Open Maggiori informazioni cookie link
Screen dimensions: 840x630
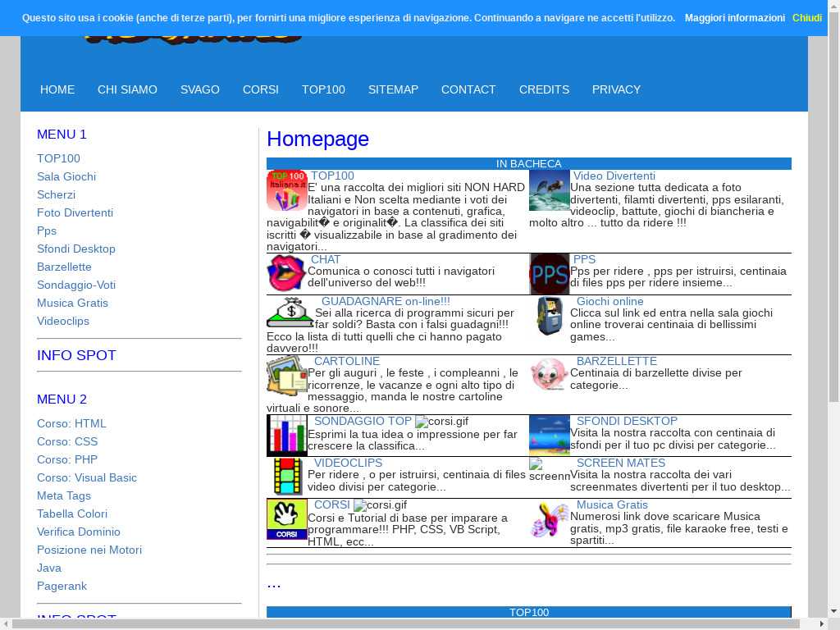pyautogui.click(x=734, y=18)
